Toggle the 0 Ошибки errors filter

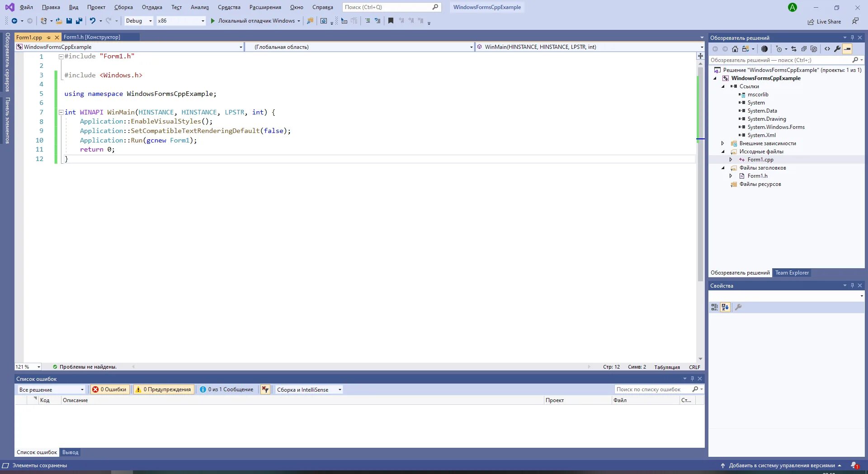[110, 389]
